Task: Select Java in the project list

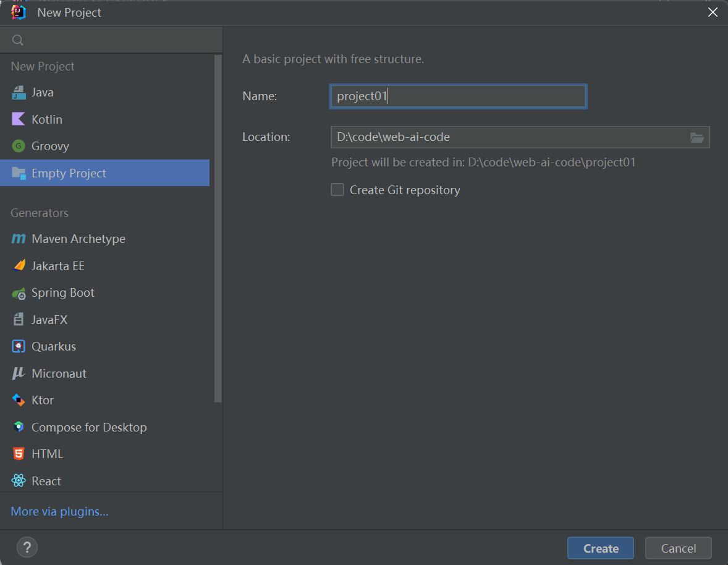Action: coord(105,92)
